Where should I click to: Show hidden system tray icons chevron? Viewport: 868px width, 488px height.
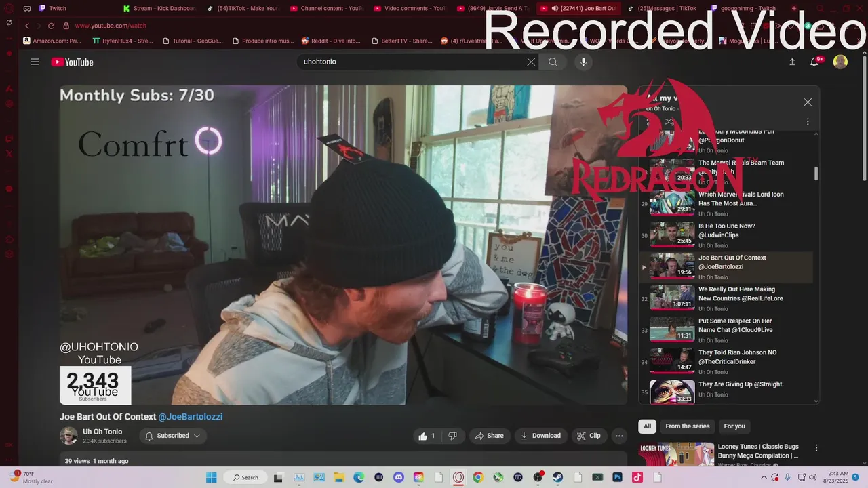tap(766, 477)
